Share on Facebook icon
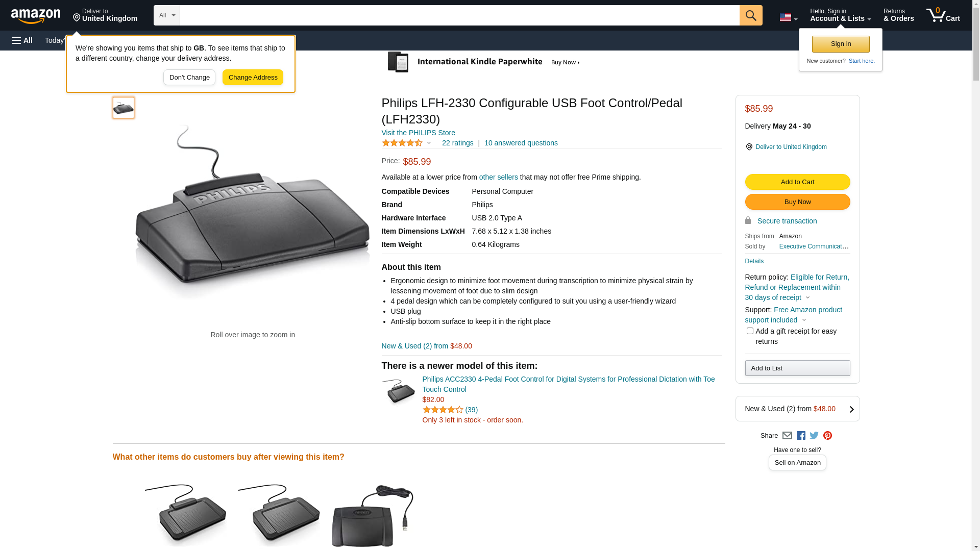This screenshot has height=551, width=980. pos(801,436)
